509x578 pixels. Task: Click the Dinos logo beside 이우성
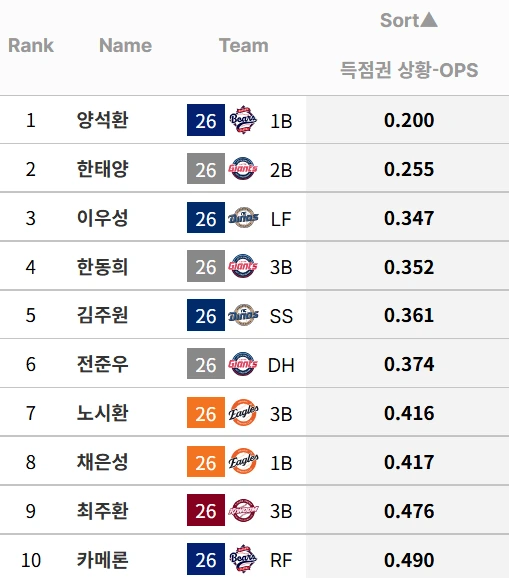pyautogui.click(x=243, y=218)
